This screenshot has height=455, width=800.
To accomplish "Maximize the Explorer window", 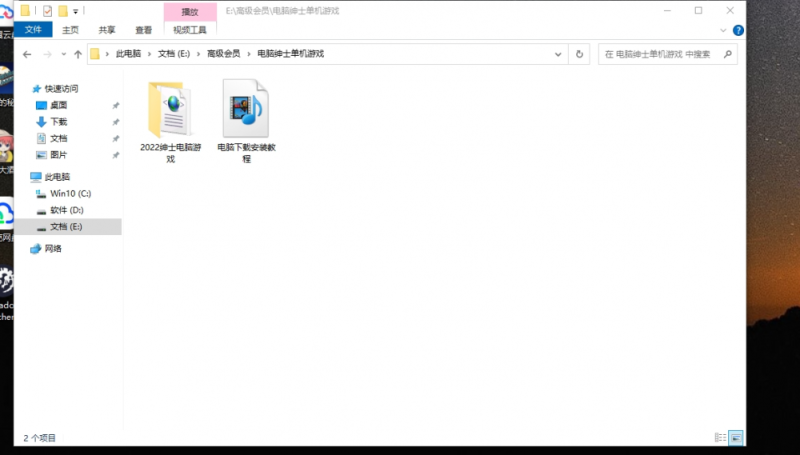I will 698,10.
